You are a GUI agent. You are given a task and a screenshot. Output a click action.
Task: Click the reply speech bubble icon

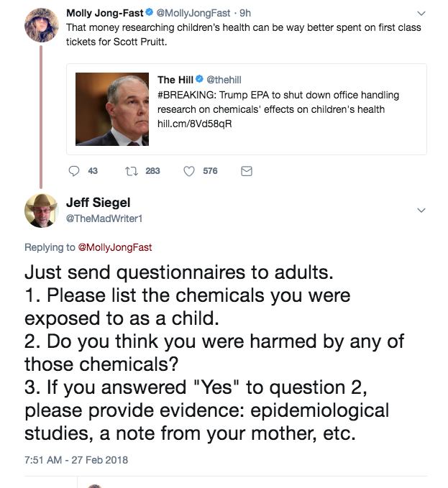pyautogui.click(x=73, y=171)
